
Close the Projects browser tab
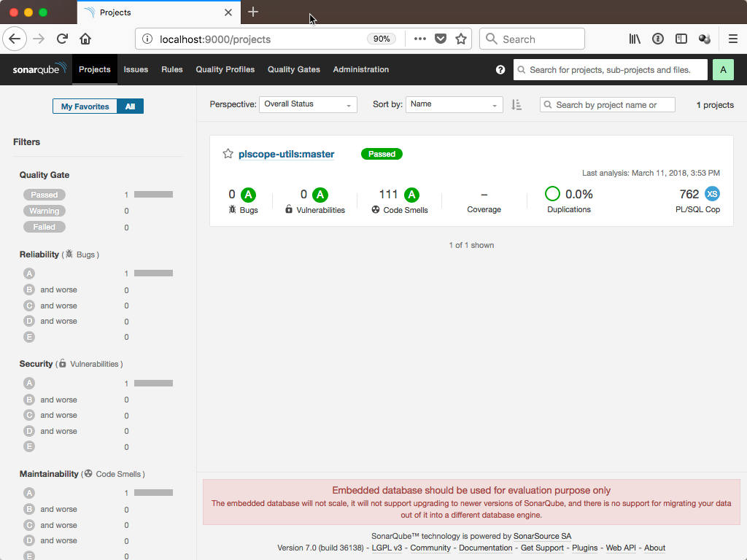228,12
